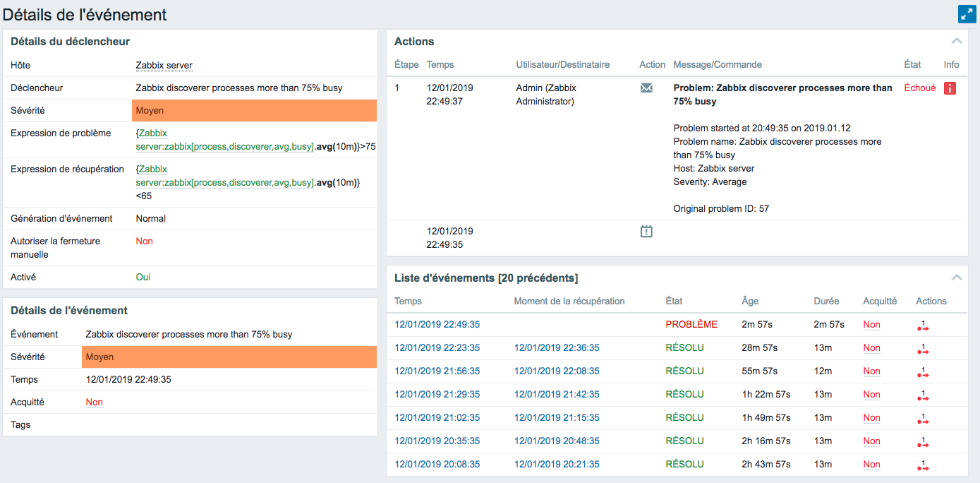Click the 'Détails de l'événement' page title
This screenshot has width=980, height=483.
point(85,14)
